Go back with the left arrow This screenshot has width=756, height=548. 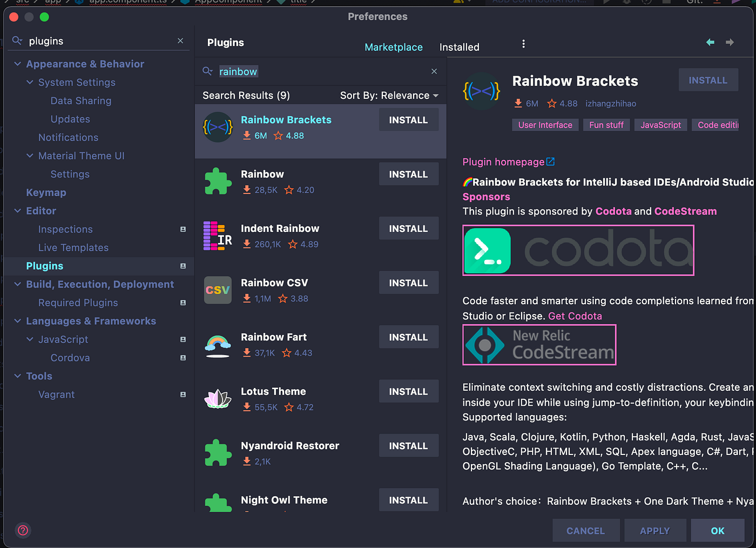tap(710, 42)
